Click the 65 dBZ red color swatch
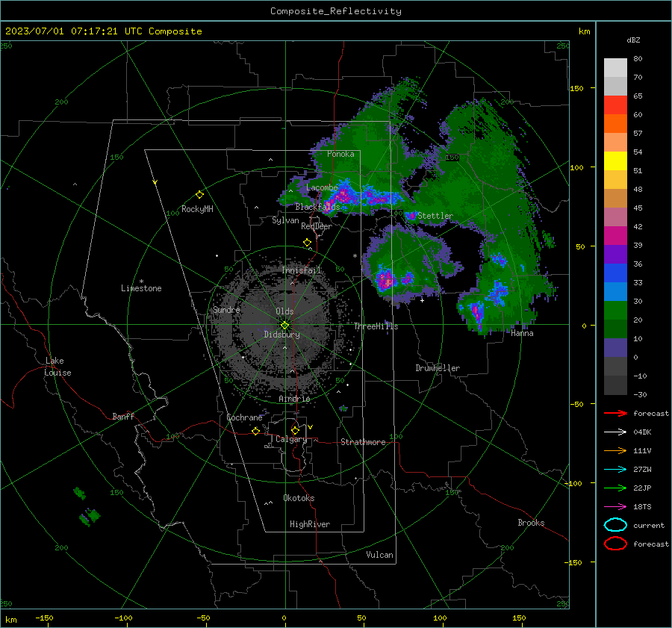 coord(615,105)
